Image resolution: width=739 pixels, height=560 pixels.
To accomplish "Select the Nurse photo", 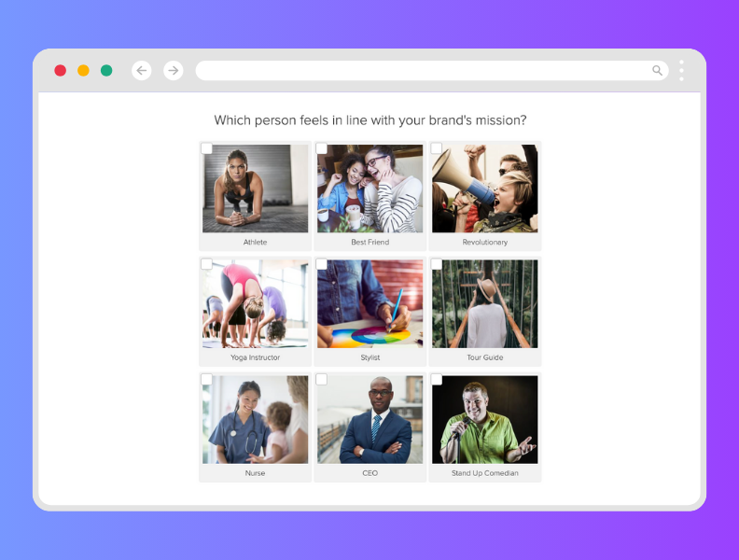I will coord(256,419).
